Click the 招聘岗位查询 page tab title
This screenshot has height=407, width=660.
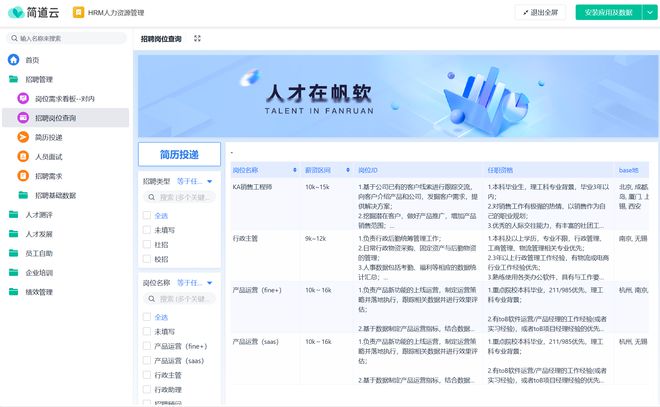[x=161, y=39]
